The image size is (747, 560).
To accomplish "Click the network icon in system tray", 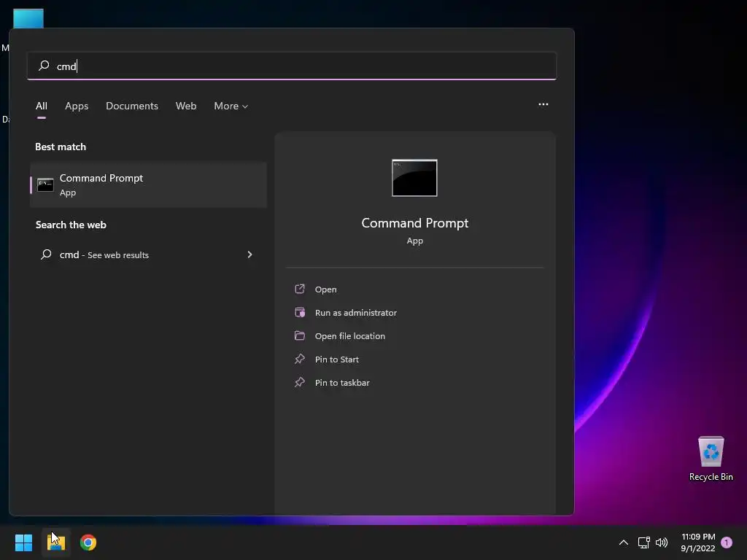I will pyautogui.click(x=643, y=542).
